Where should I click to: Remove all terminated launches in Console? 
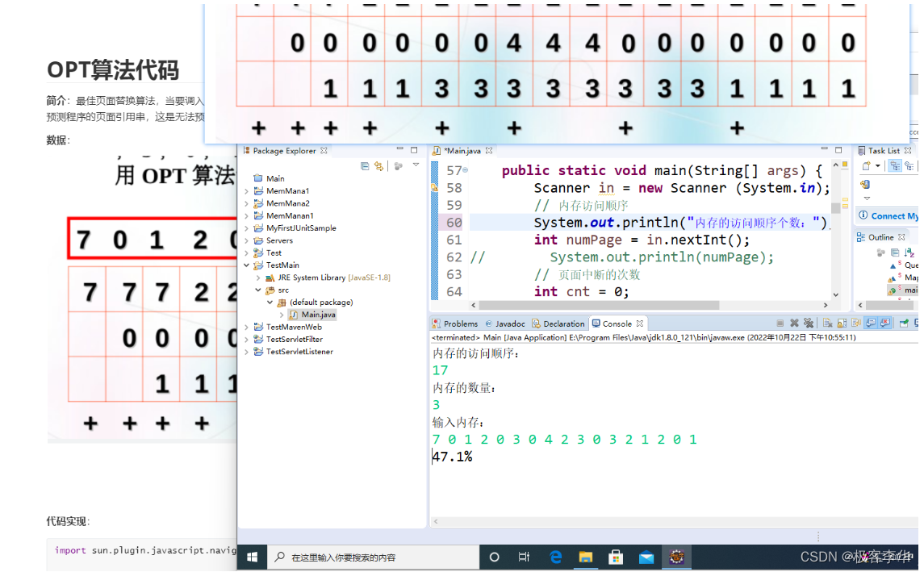click(809, 324)
